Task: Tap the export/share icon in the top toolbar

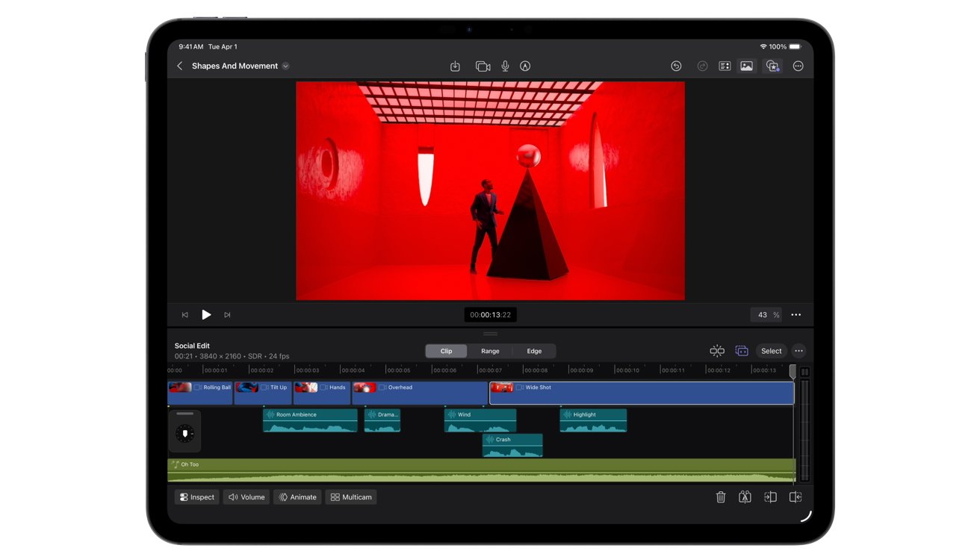Action: pyautogui.click(x=456, y=66)
